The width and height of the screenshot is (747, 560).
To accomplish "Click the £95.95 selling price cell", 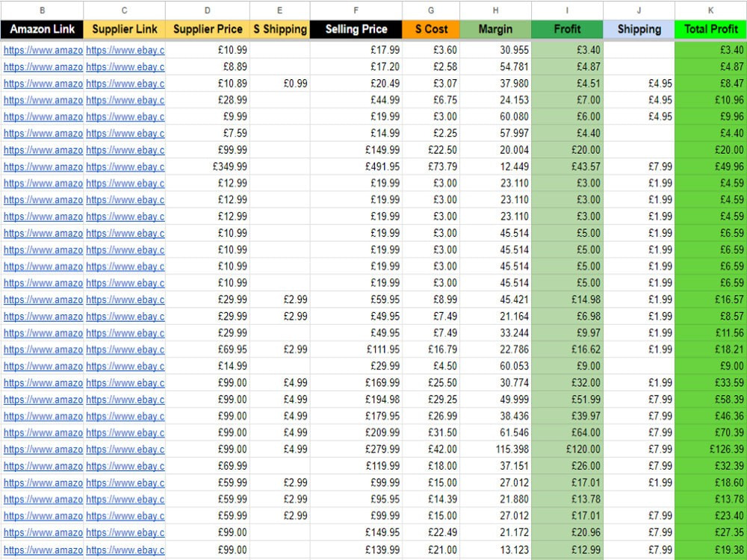I will point(356,500).
